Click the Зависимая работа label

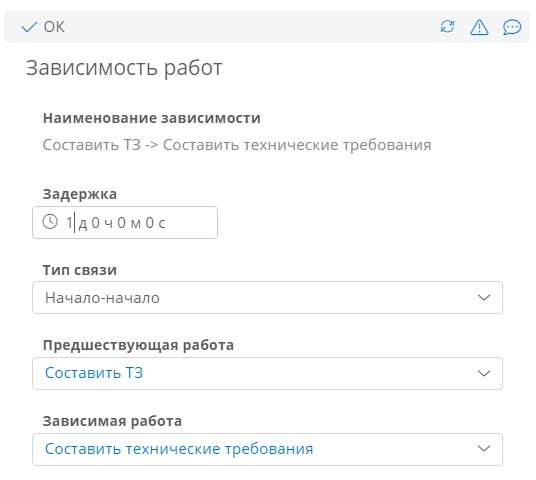click(112, 421)
